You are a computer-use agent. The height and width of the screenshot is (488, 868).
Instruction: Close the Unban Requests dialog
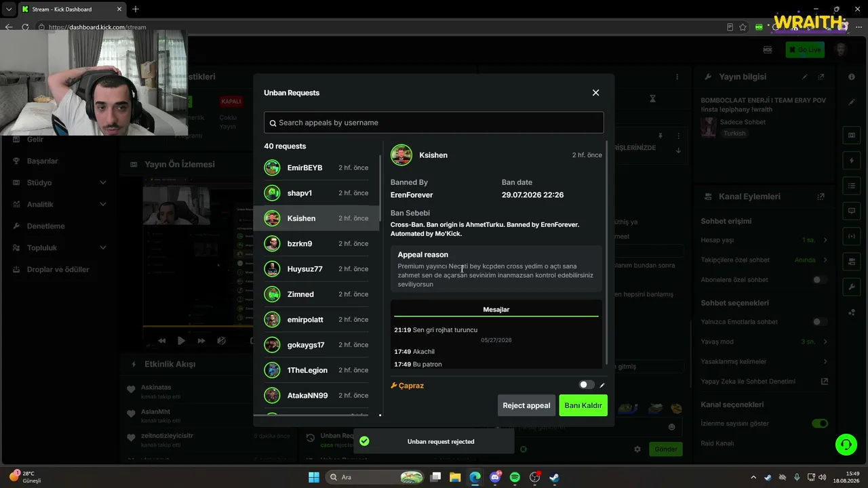tap(595, 93)
